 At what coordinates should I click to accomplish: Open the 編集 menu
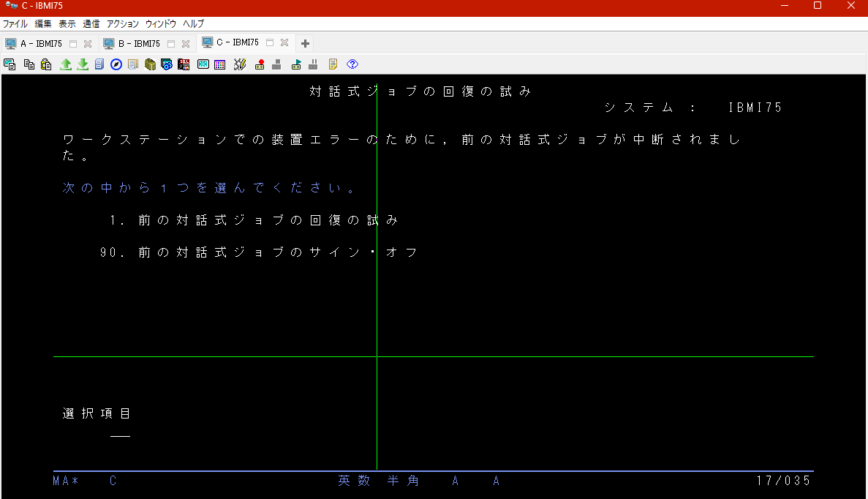tap(42, 24)
